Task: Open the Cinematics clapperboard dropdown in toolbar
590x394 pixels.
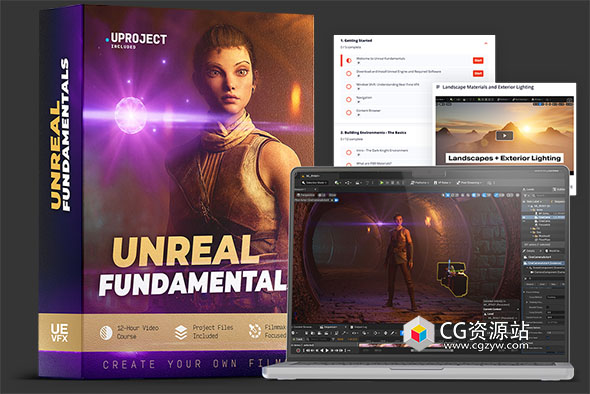Action: click(358, 183)
